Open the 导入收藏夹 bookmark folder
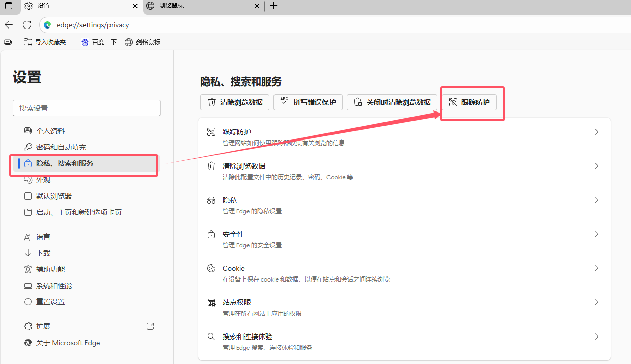 [x=45, y=42]
